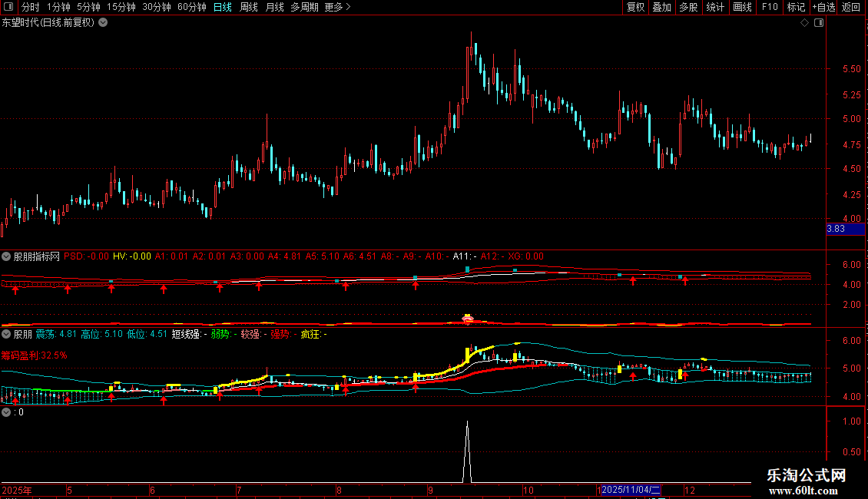Click the 东望时代(日线.前复权) title

coord(48,23)
